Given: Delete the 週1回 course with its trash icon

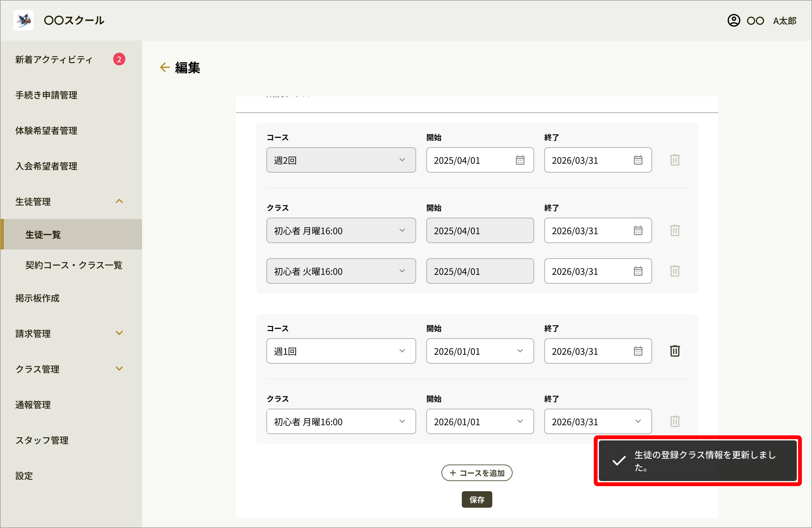Looking at the screenshot, I should 675,351.
